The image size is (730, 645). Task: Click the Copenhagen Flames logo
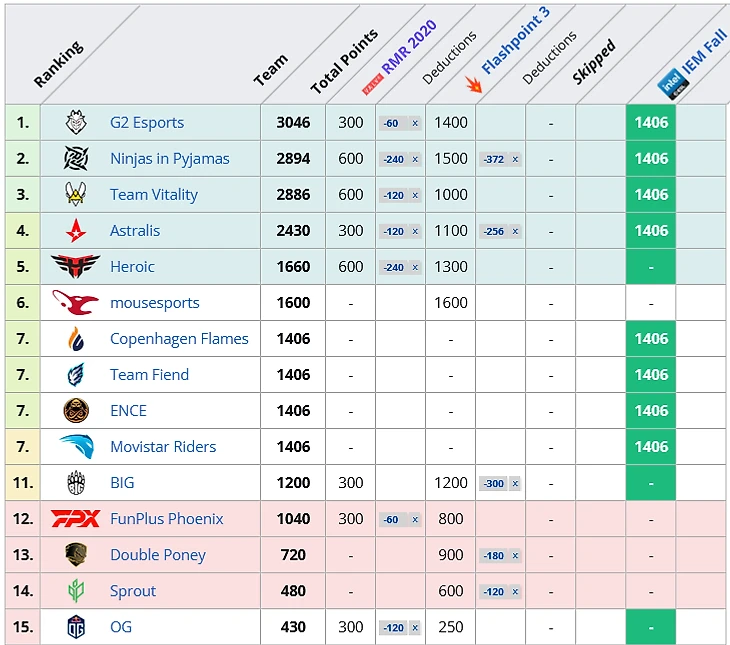click(76, 339)
